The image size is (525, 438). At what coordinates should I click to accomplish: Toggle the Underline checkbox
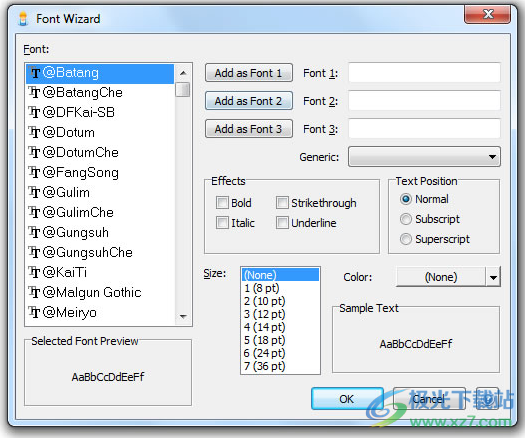tap(282, 223)
